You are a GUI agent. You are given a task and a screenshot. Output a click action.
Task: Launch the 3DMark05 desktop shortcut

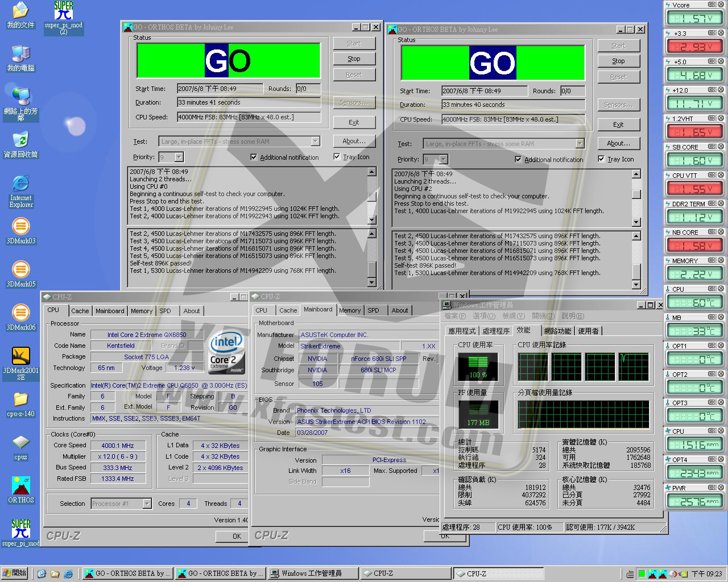pyautogui.click(x=21, y=275)
